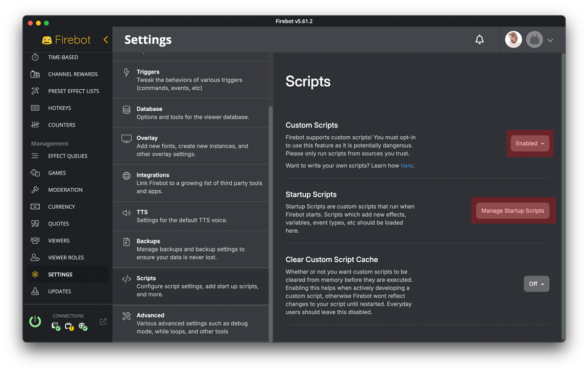This screenshot has width=588, height=372.
Task: Open the Counters section
Action: coord(34,124)
